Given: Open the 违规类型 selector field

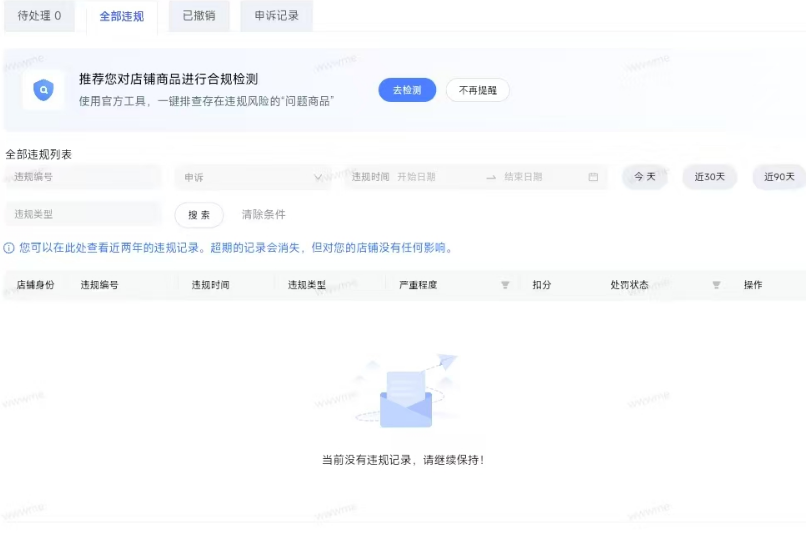Looking at the screenshot, I should [x=82, y=214].
